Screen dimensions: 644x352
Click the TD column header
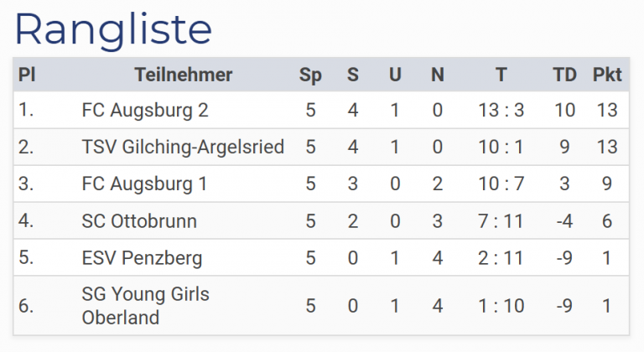pyautogui.click(x=564, y=75)
